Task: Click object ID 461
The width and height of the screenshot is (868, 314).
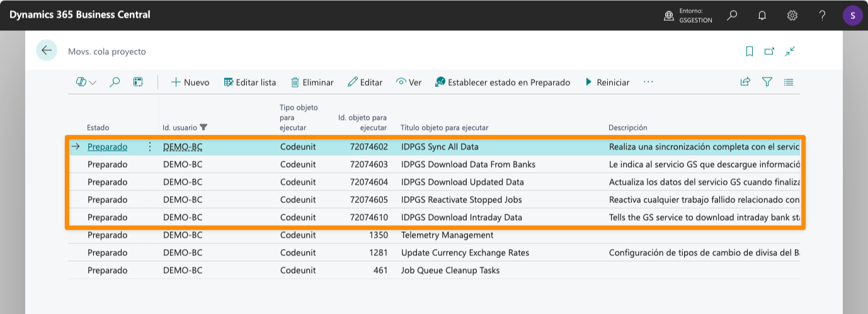Action: point(381,270)
